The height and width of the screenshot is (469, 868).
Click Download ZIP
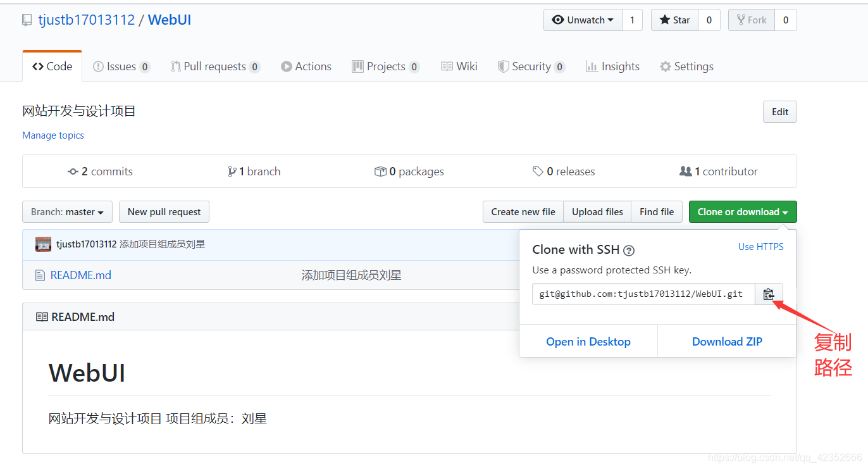[727, 342]
